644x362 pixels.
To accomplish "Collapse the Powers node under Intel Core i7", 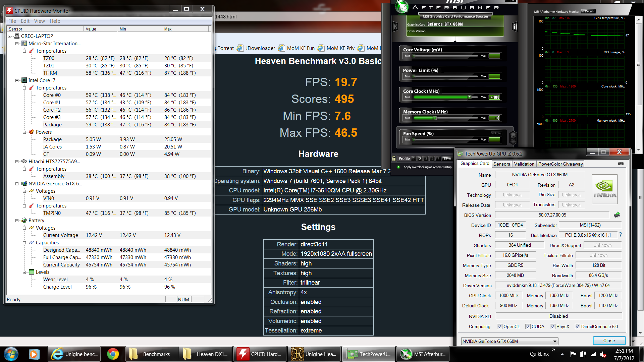I will click(x=24, y=132).
